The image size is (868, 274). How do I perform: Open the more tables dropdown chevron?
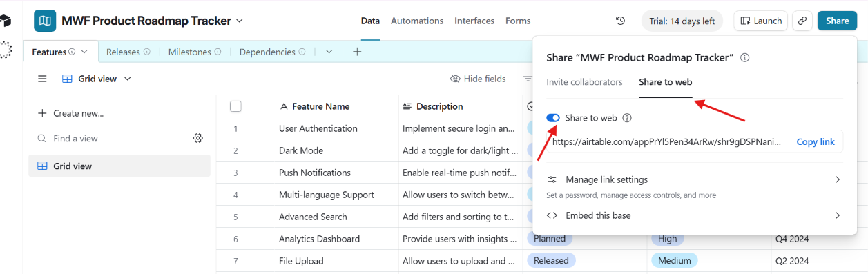click(x=329, y=52)
